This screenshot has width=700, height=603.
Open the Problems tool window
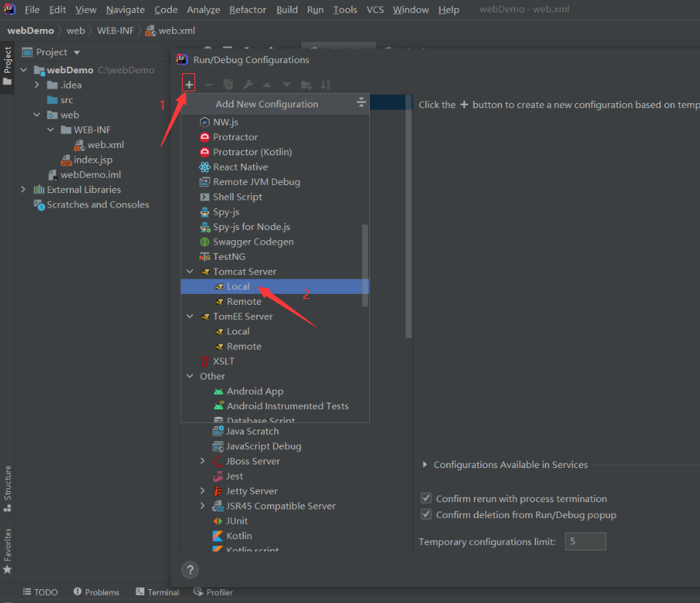pyautogui.click(x=96, y=592)
